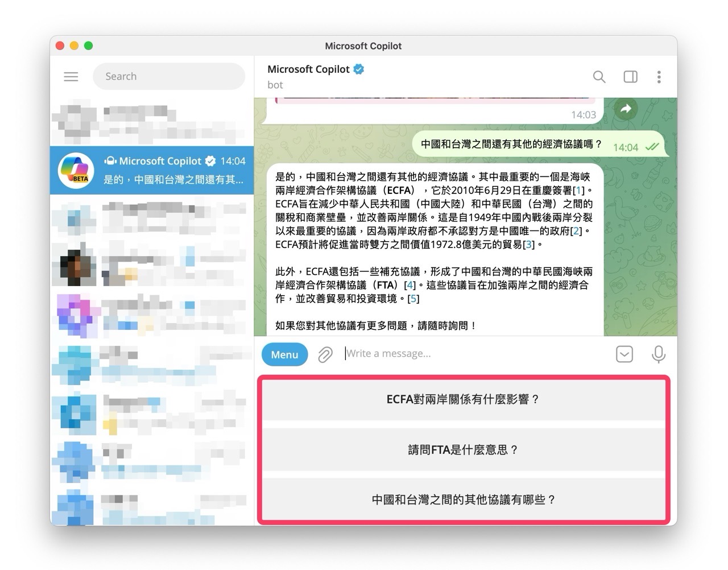Click the Microsoft Copilot chat header title
Viewport: 728px width, 570px height.
tap(308, 69)
